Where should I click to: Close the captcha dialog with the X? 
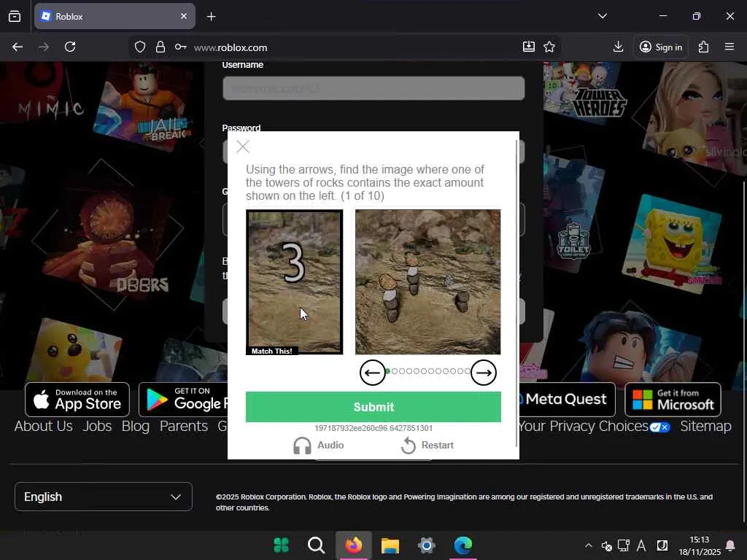click(x=243, y=147)
